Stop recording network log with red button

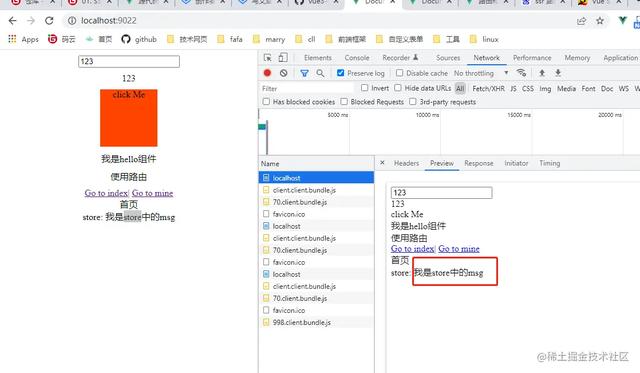[267, 73]
